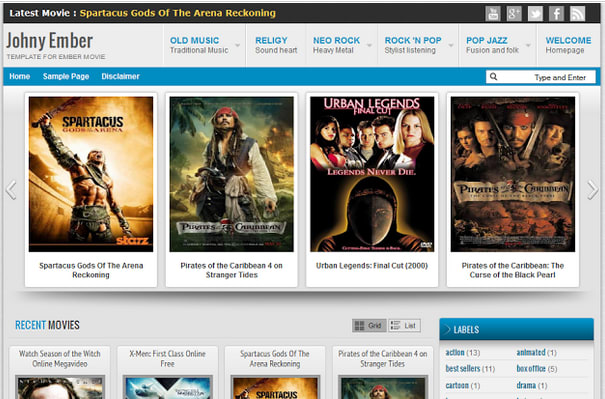Go to the Home page link
Viewport: 605px width, 399px height.
(20, 76)
